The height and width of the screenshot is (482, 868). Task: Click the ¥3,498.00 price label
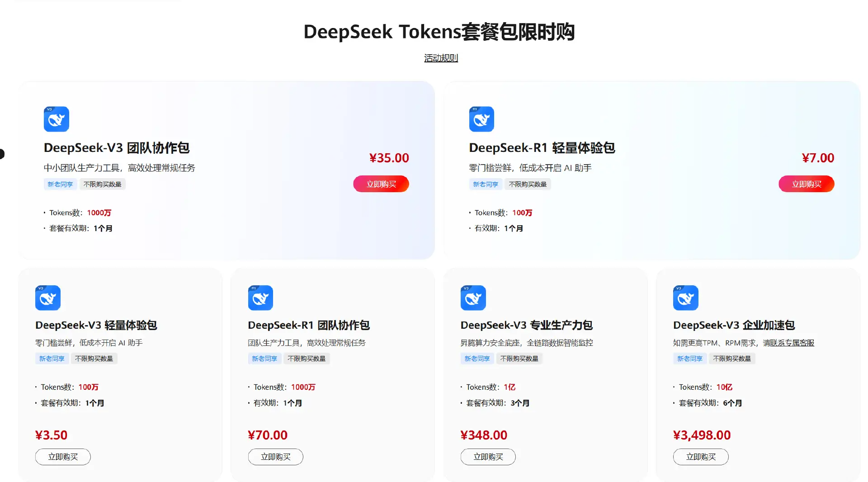[702, 435]
